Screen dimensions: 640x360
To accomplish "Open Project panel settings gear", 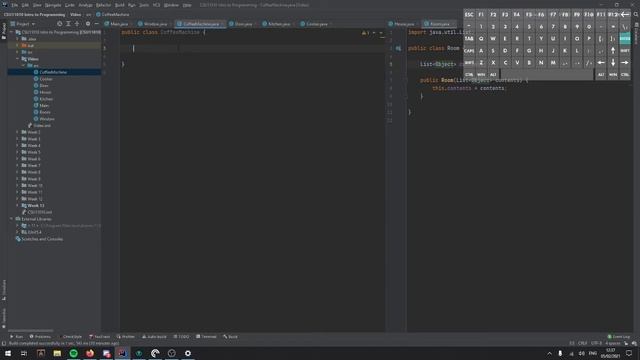I will [88, 24].
